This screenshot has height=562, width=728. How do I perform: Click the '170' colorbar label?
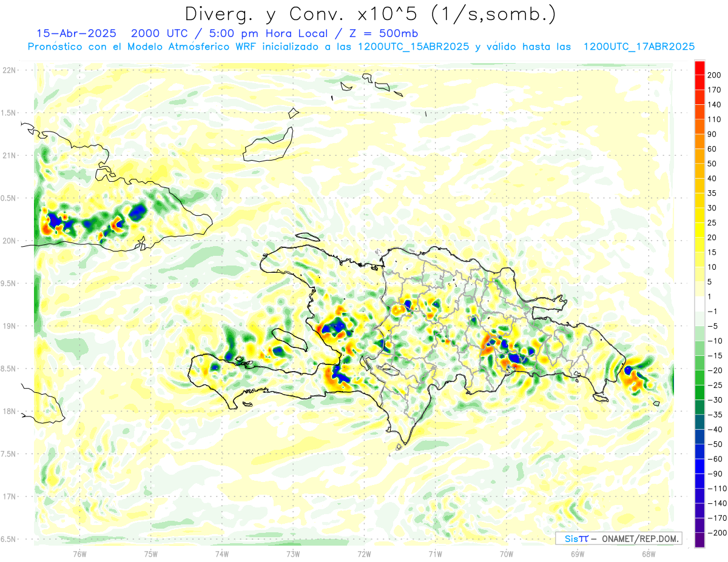pyautogui.click(x=714, y=90)
